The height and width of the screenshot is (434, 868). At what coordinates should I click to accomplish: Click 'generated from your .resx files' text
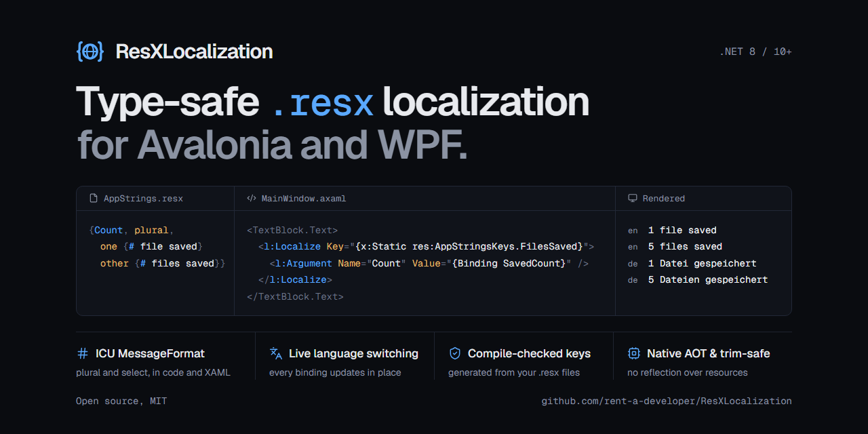pos(514,372)
